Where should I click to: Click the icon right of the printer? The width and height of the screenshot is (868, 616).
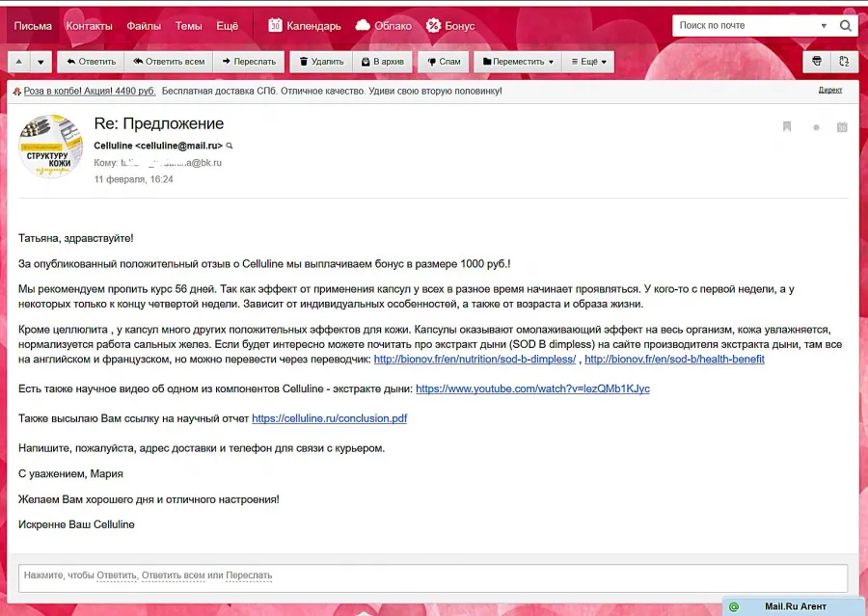(844, 62)
